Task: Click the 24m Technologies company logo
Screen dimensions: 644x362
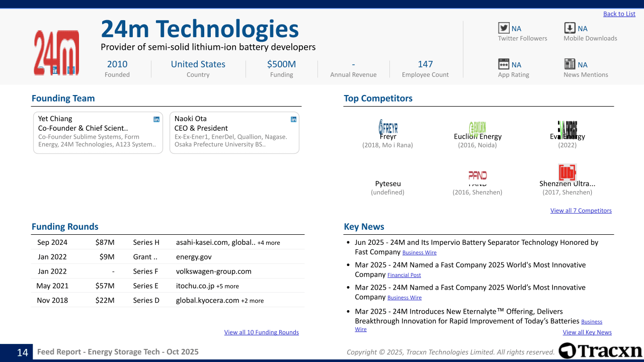Action: point(56,52)
